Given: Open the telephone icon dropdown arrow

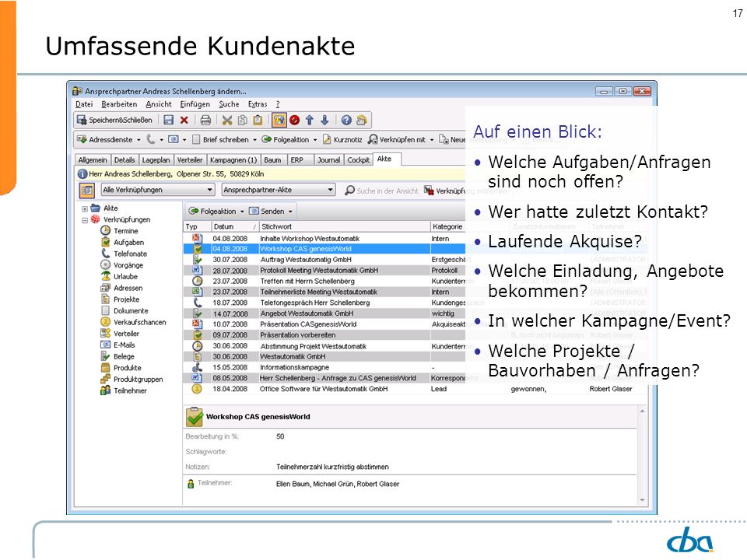Looking at the screenshot, I should [x=162, y=140].
